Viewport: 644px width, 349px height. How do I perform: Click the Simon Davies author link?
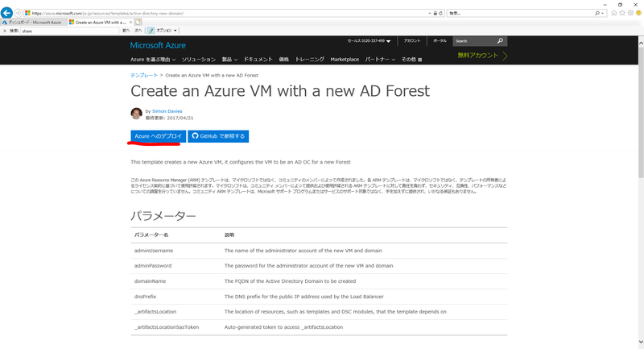[x=167, y=111]
